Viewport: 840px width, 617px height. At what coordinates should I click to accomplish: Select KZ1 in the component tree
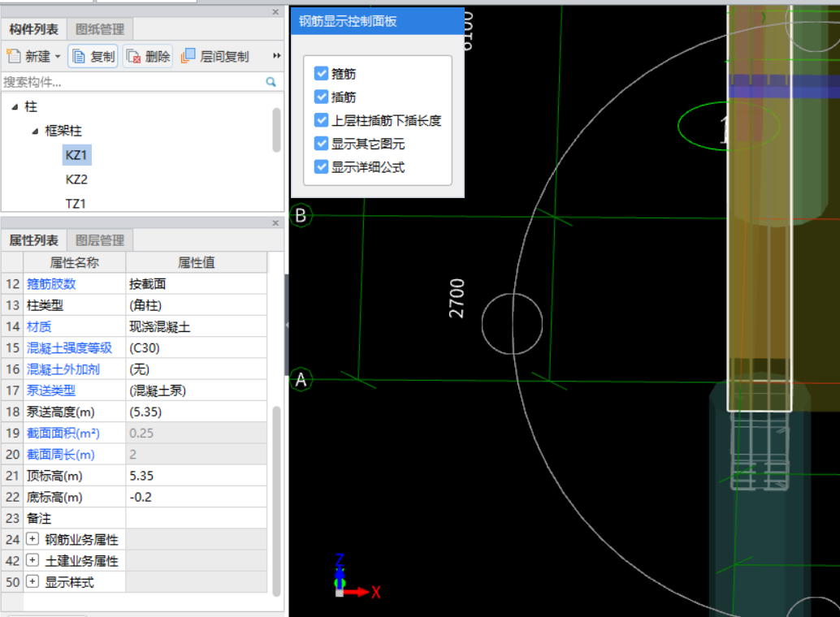point(76,155)
